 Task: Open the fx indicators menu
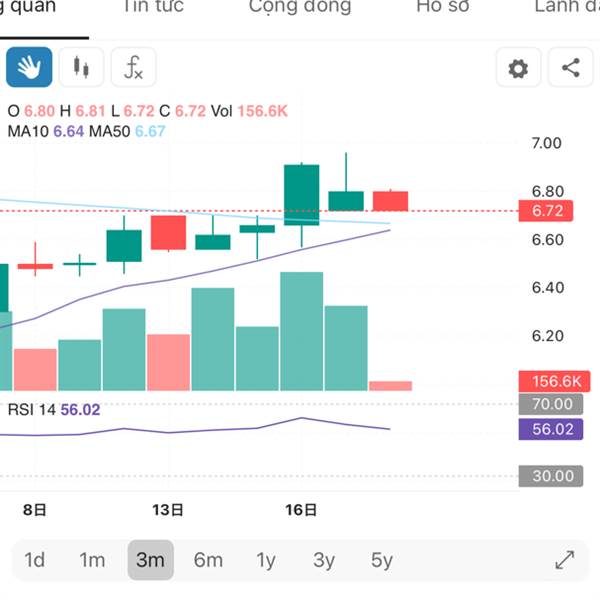[x=133, y=68]
